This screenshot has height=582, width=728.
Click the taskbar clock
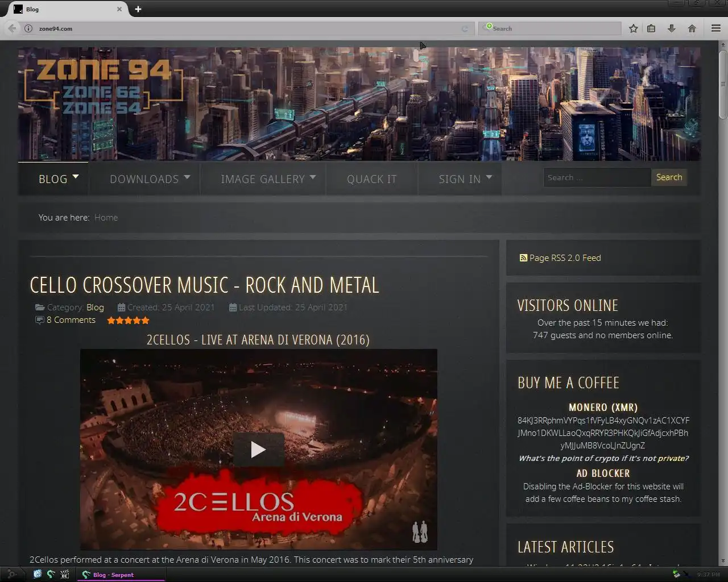coord(708,575)
